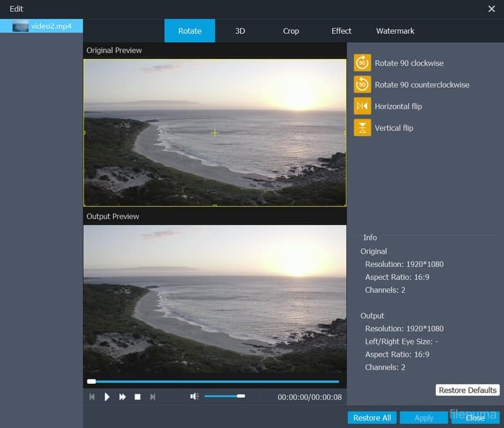
Task: Apply the Horizontal flip icon
Action: (x=362, y=106)
